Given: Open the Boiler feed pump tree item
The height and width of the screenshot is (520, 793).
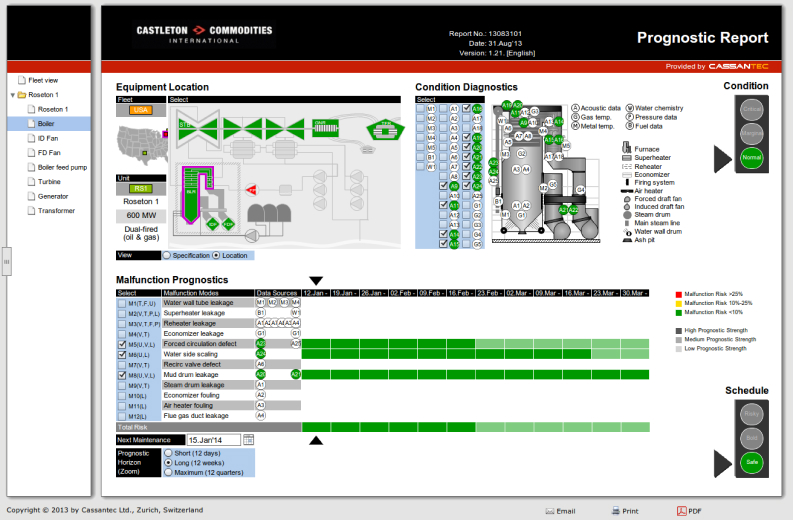Looking at the screenshot, I should point(62,167).
